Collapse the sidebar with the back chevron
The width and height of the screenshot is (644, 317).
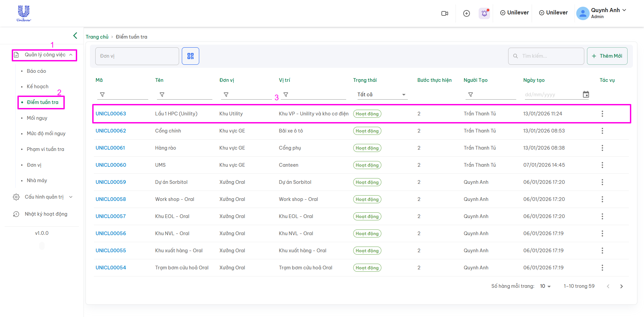(75, 36)
